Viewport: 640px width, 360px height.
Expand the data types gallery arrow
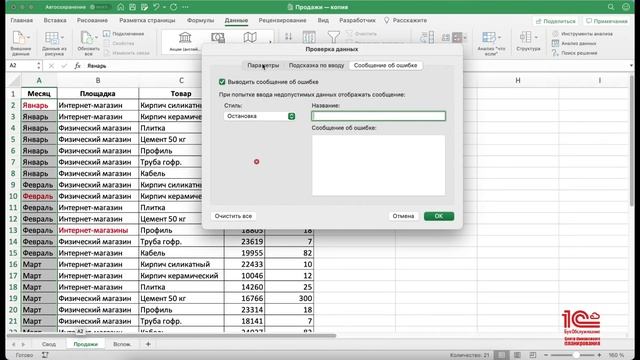[270, 42]
